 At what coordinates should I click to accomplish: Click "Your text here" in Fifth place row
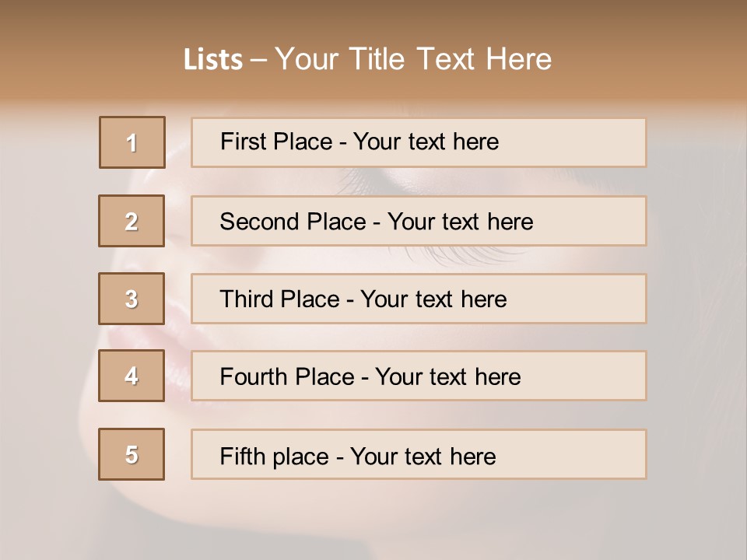pos(423,456)
